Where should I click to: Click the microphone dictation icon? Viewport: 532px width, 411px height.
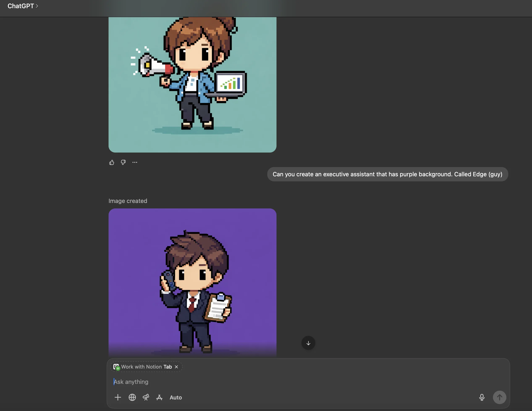point(482,398)
